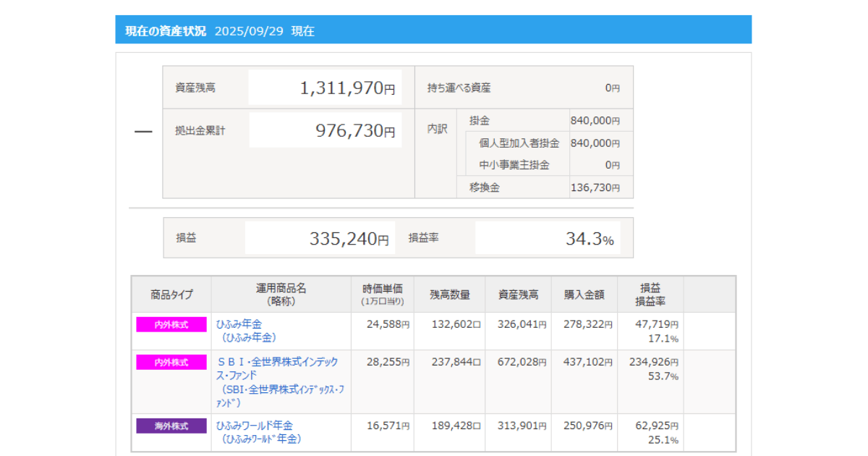Screen dimensions: 868x456
Task: Click the blue 現在の資産状況 title bar
Action: 433,30
